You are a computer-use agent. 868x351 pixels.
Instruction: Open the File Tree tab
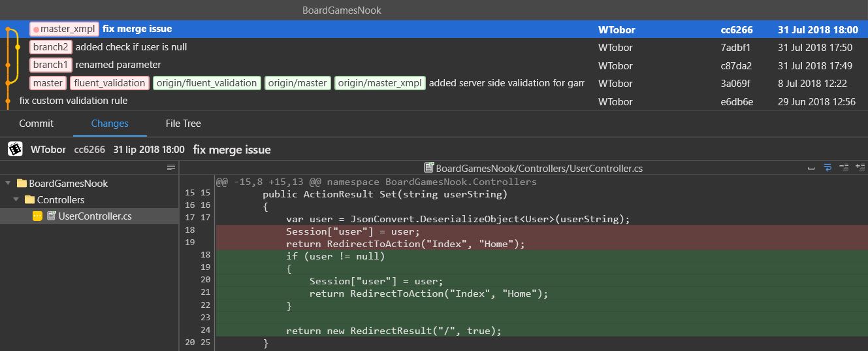click(x=183, y=124)
